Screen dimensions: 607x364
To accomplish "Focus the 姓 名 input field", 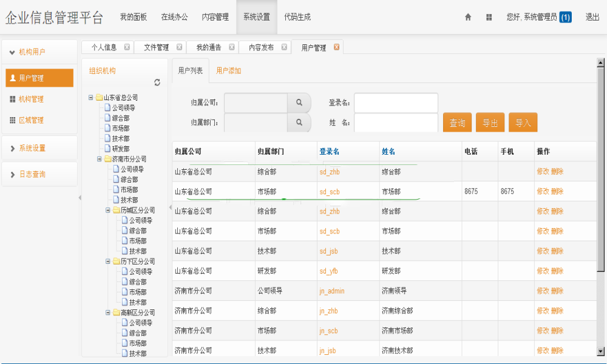I will click(x=396, y=123).
